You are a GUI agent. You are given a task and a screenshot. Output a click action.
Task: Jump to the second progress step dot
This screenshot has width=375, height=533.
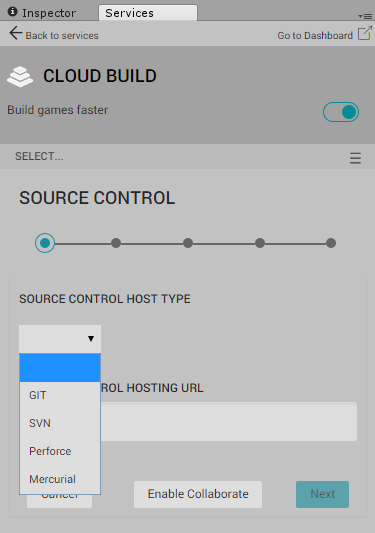pyautogui.click(x=116, y=243)
